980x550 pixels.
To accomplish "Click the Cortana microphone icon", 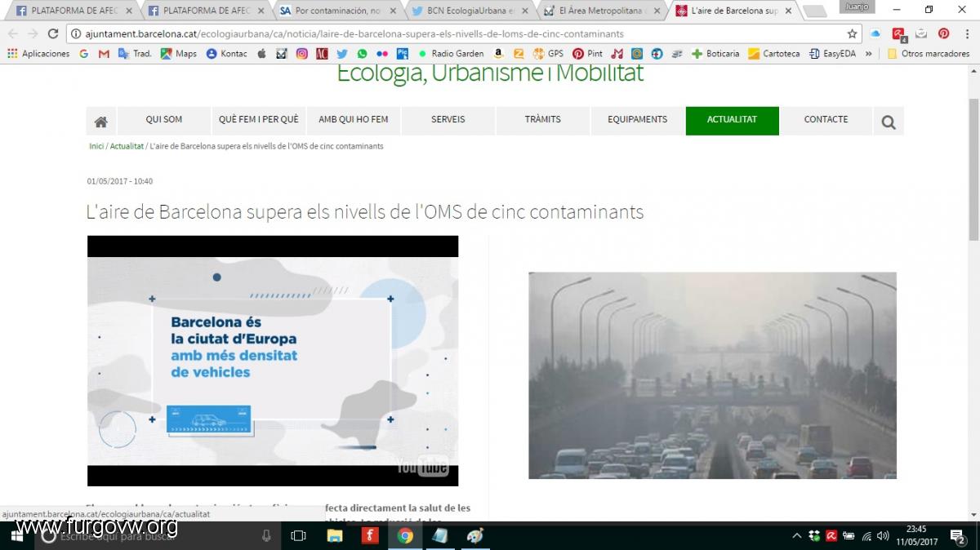I will 265,536.
